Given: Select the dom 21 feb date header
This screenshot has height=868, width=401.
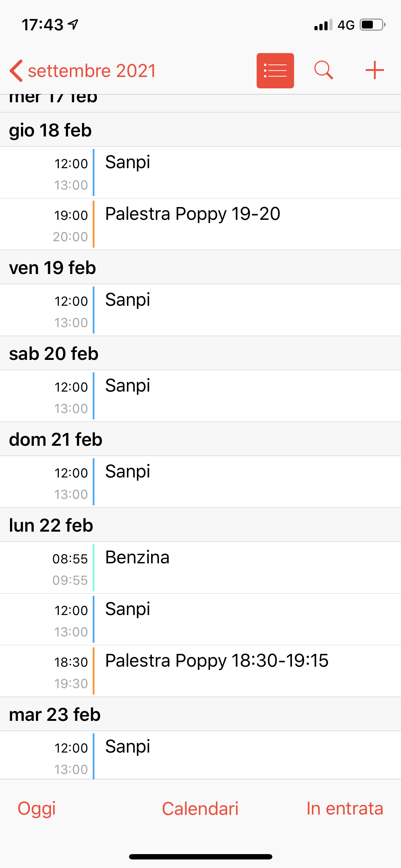Looking at the screenshot, I should pyautogui.click(x=56, y=439).
